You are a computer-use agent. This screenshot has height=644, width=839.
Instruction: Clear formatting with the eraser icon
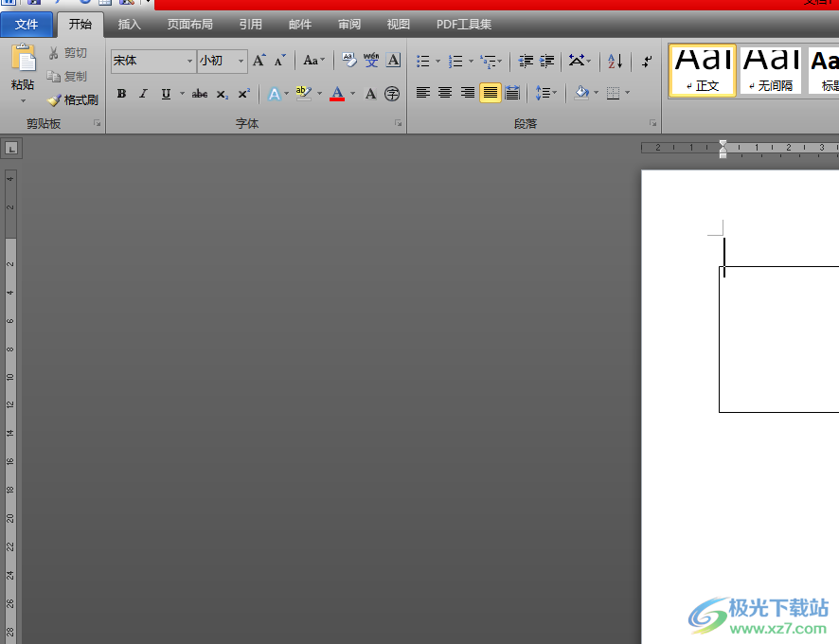tap(348, 61)
